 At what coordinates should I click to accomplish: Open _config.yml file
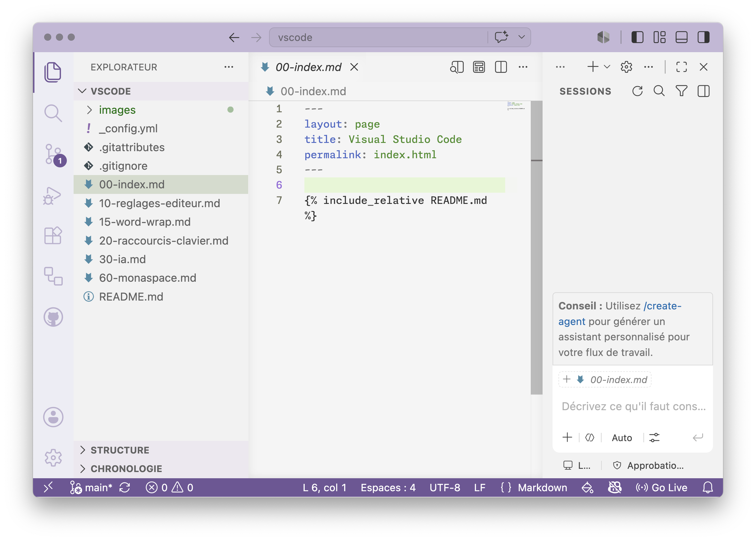pyautogui.click(x=161, y=128)
